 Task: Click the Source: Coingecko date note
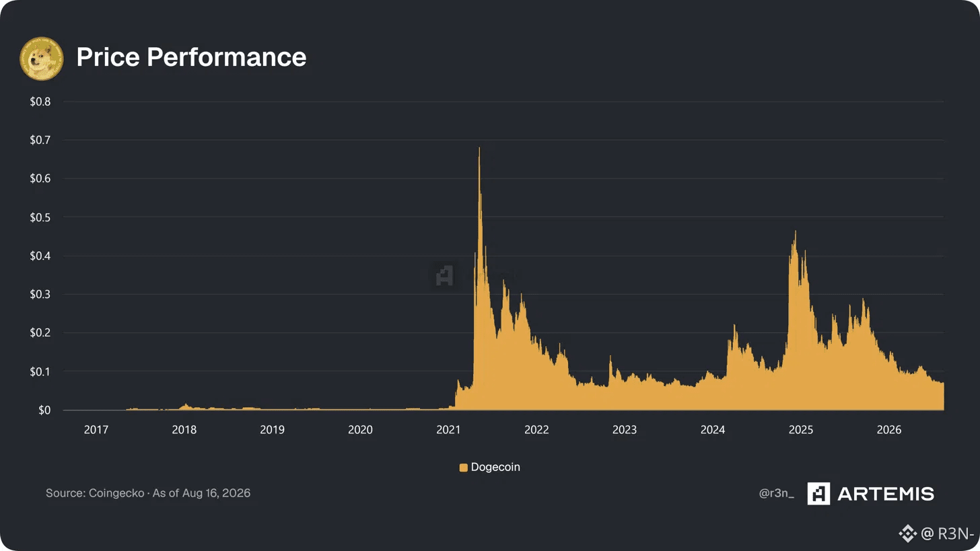point(148,494)
